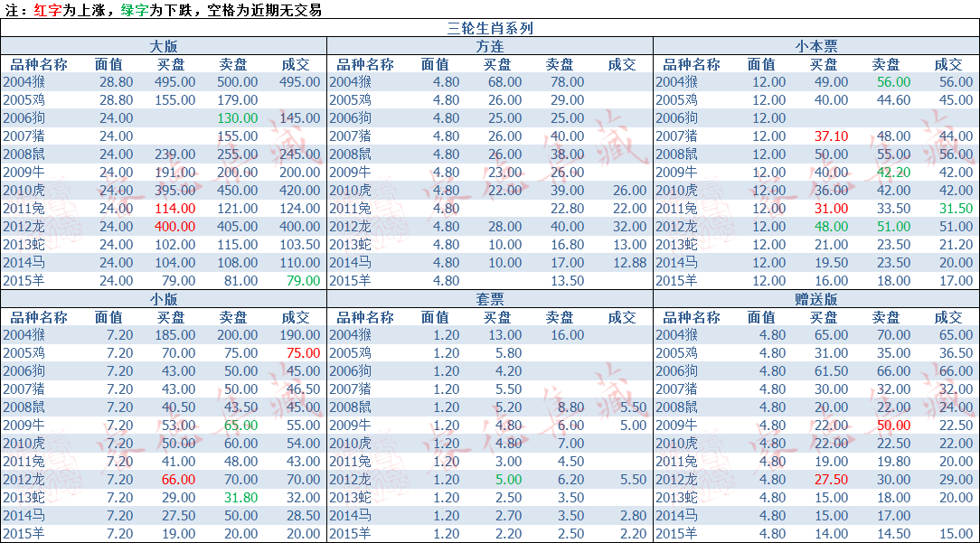Screen dimensions: 980x543
Task: Click 面值 column header in 套票 table
Action: click(435, 317)
